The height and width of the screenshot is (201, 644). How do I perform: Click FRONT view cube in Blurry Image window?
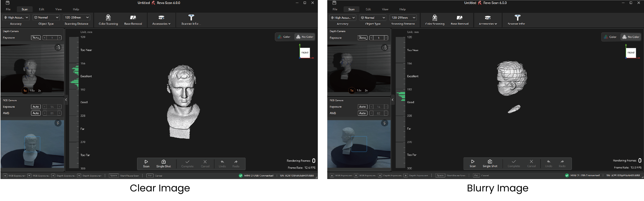pyautogui.click(x=631, y=53)
